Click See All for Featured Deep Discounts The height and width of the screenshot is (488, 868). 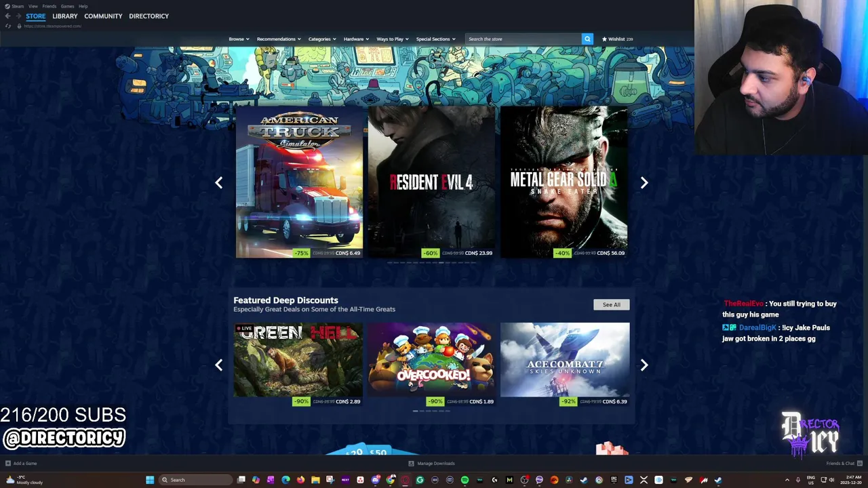tap(611, 304)
